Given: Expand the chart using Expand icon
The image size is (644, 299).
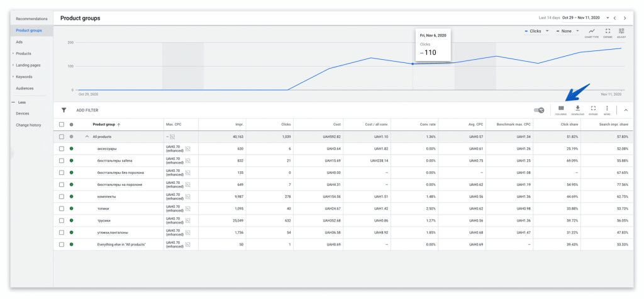Looking at the screenshot, I should tap(607, 32).
